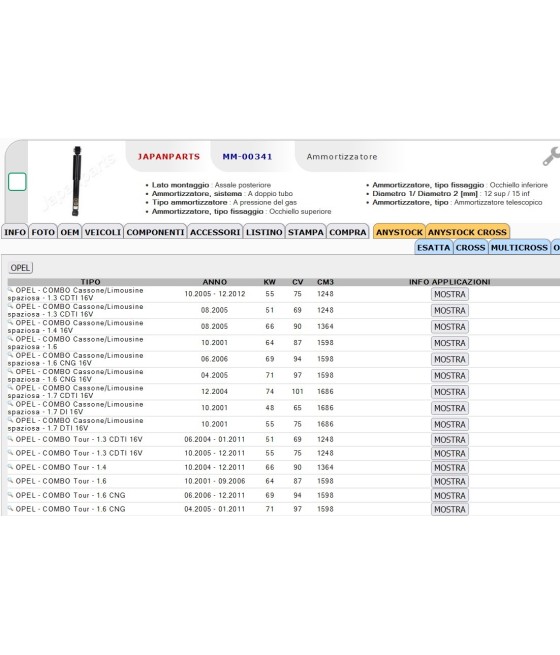Click the OPEL brand filter button
Image resolution: width=560 pixels, height=655 pixels.
click(20, 268)
